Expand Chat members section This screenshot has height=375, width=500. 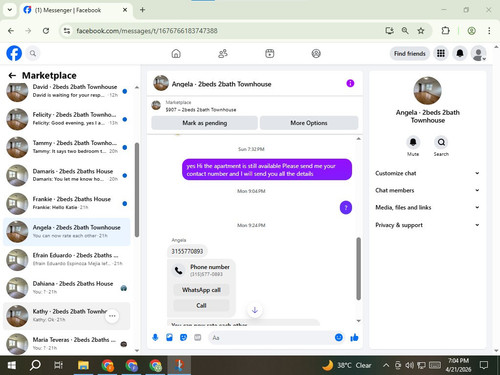click(x=427, y=190)
